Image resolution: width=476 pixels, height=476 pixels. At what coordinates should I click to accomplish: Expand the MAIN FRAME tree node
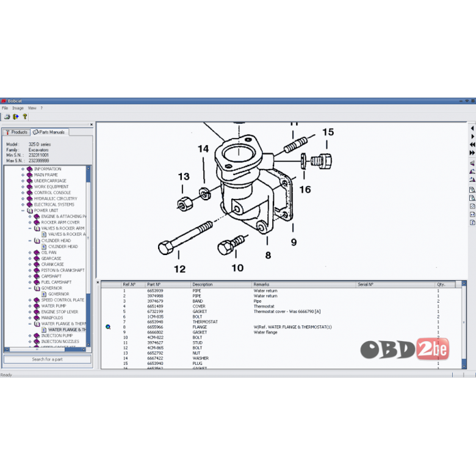pyautogui.click(x=23, y=175)
